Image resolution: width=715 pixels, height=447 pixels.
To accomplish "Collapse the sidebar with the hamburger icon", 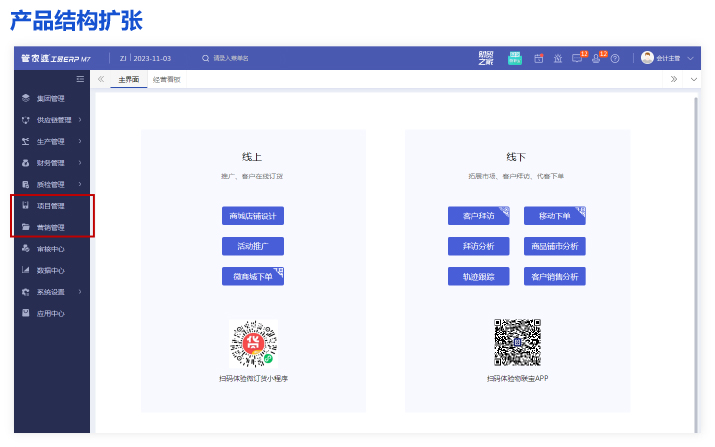I will click(x=80, y=78).
